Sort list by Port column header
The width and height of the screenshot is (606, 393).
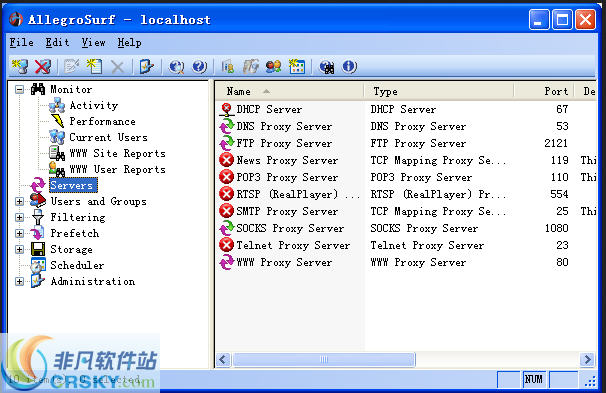pyautogui.click(x=544, y=91)
